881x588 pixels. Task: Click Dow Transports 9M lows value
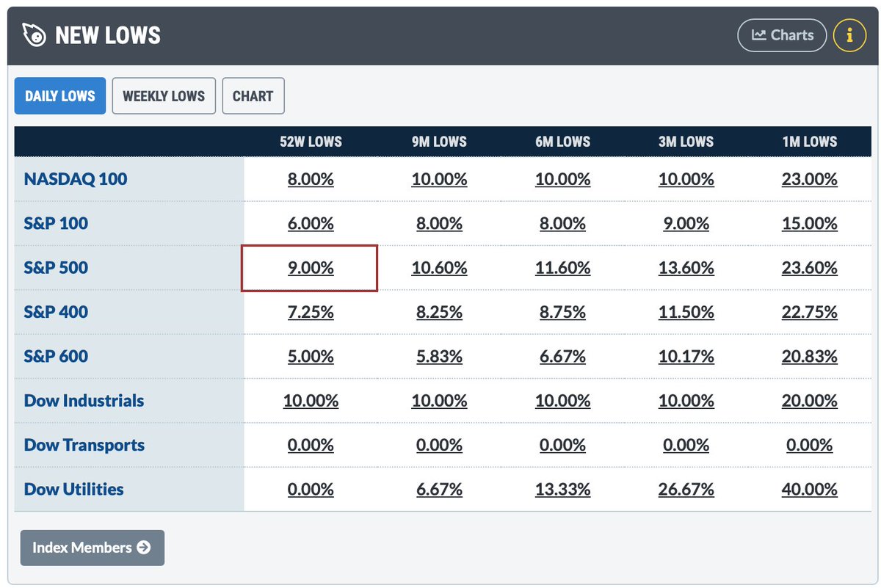point(439,445)
